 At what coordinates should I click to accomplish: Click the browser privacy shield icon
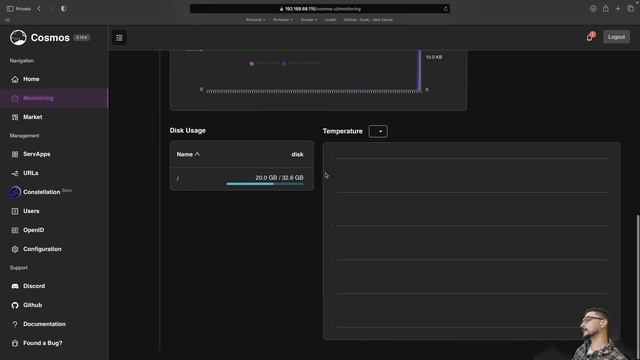pyautogui.click(x=64, y=9)
